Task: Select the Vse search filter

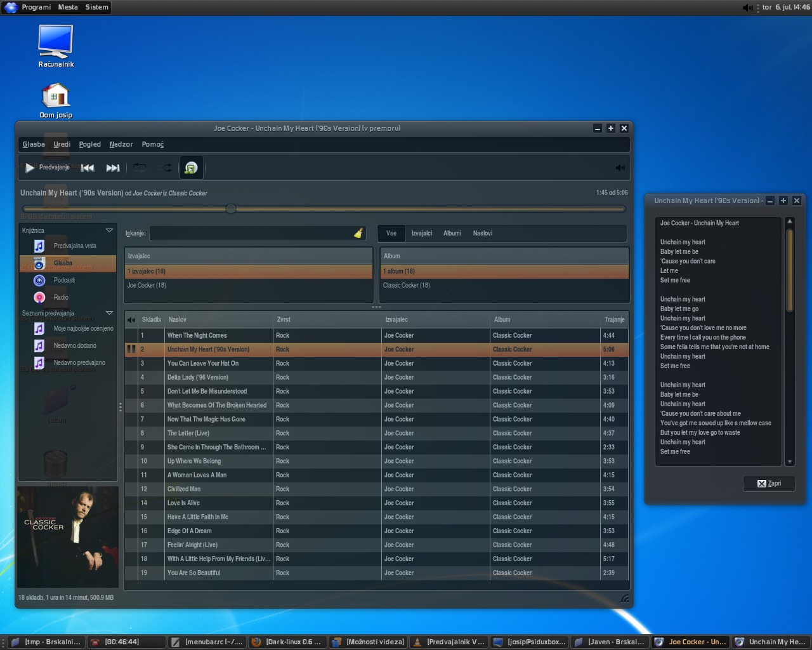Action: point(391,233)
